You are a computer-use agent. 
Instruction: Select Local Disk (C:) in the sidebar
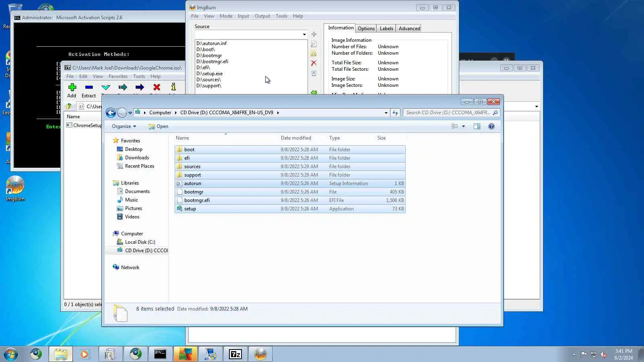140,242
